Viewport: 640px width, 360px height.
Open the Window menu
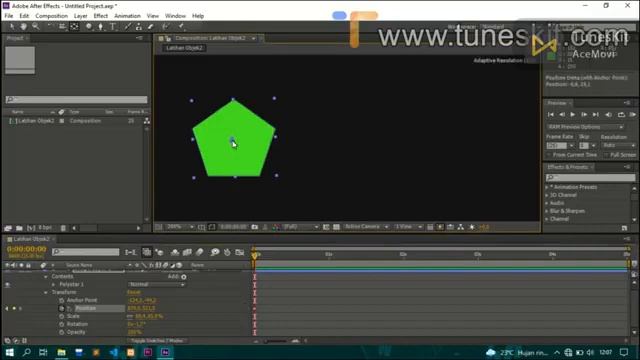[x=175, y=16]
